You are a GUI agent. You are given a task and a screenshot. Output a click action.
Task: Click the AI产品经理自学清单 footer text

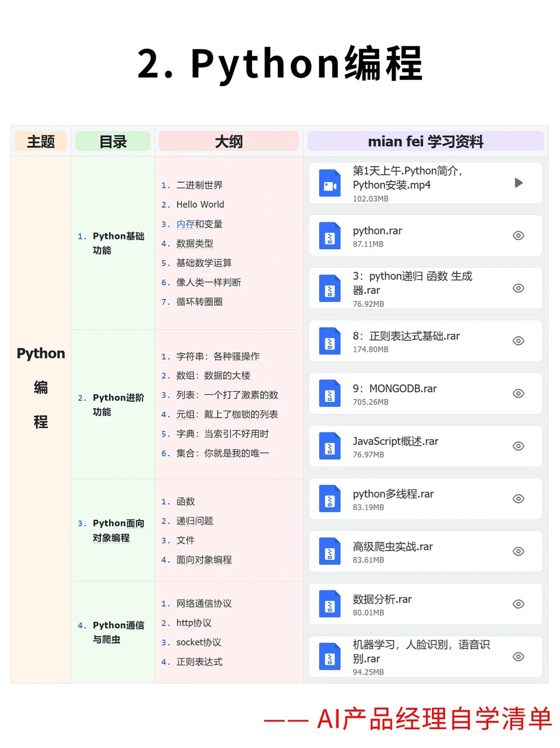(x=435, y=719)
